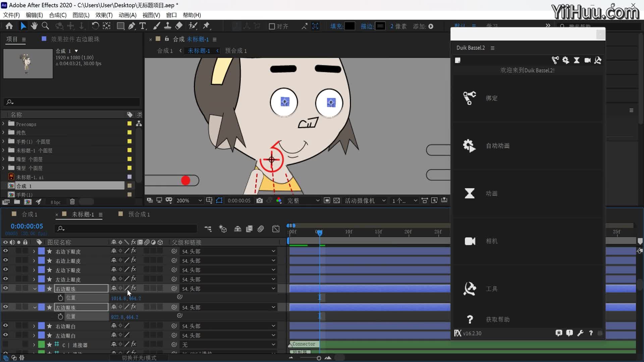Create new folder in Project panel
Viewport: 644px width, 362px height.
(17, 202)
